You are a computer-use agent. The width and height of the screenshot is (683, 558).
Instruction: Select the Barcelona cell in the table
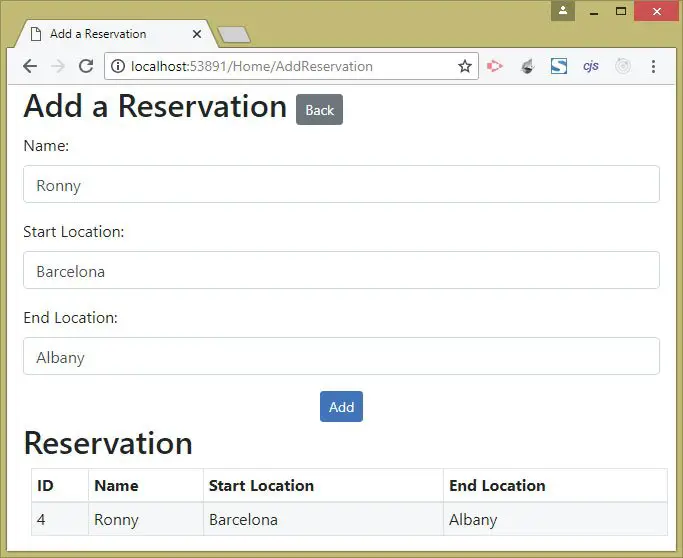tap(323, 519)
